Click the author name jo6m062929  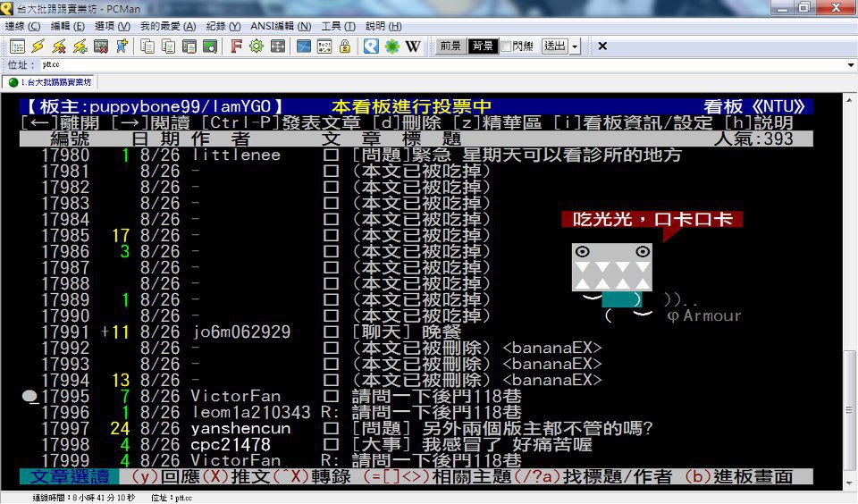coord(240,332)
